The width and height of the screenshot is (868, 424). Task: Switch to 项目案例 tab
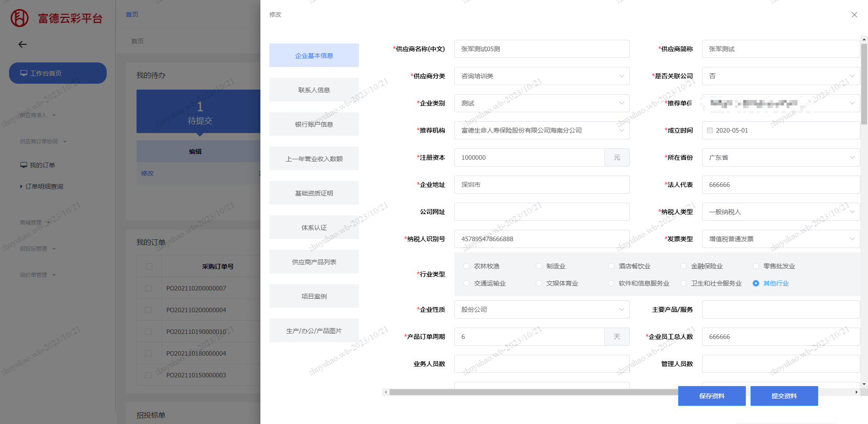(x=314, y=296)
